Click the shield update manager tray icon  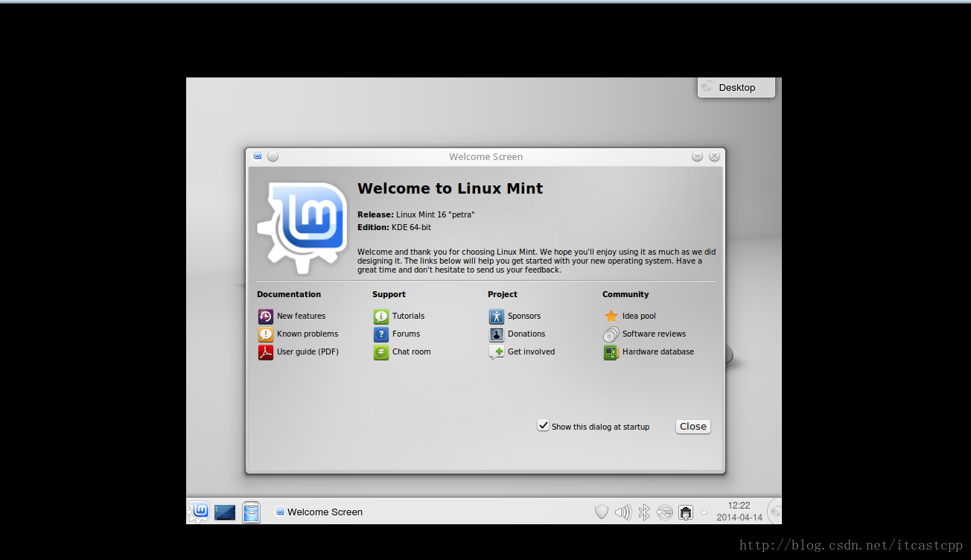(602, 512)
